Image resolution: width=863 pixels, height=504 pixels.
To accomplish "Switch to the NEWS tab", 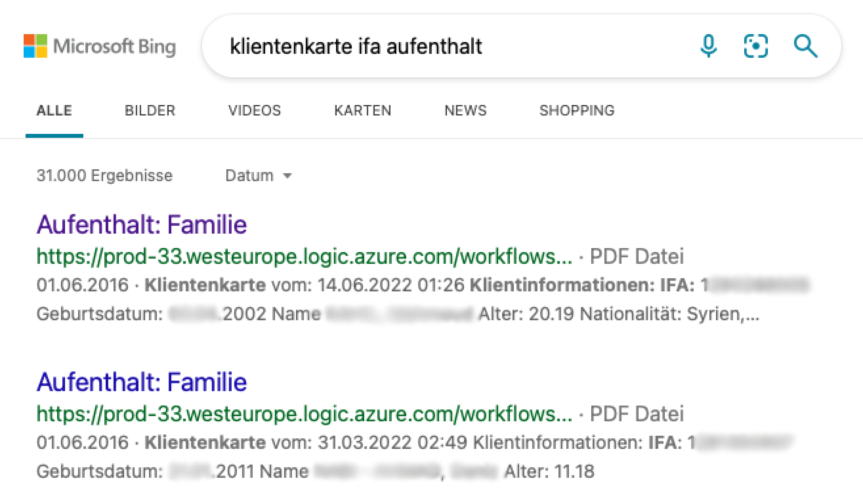I will pyautogui.click(x=465, y=111).
